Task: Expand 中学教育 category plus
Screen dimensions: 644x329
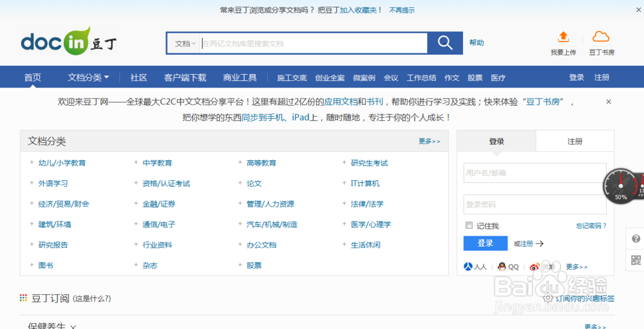Action: tap(136, 163)
